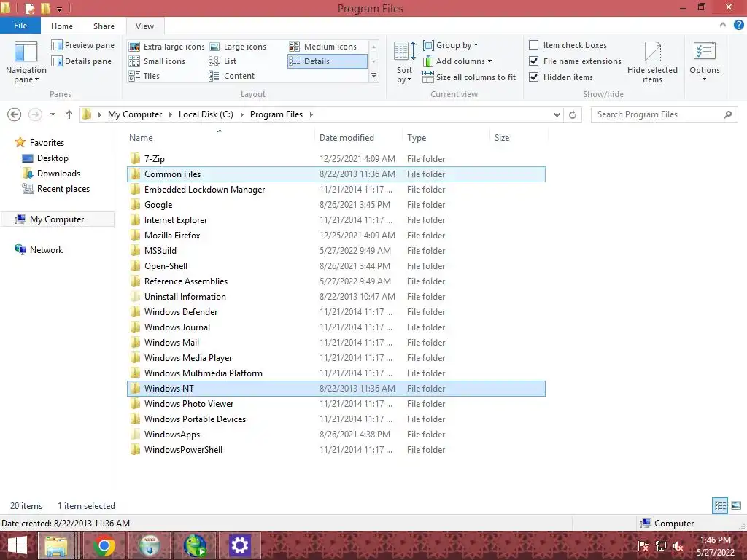Open recent locations dropdown arrow
Image resolution: width=747 pixels, height=560 pixels.
coord(53,114)
